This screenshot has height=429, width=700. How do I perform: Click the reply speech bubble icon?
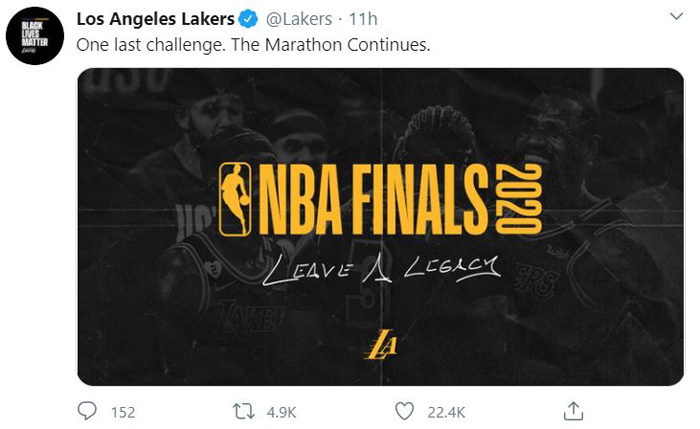[87, 411]
